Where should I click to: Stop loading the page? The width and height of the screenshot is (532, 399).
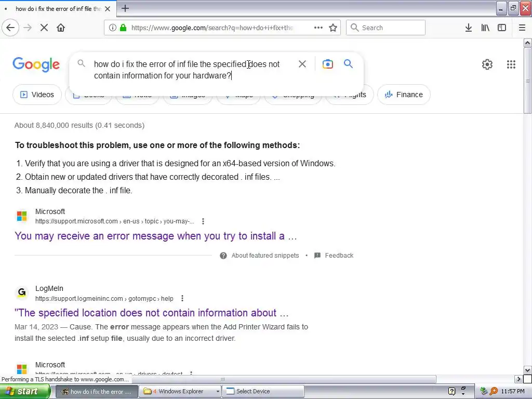click(x=44, y=28)
